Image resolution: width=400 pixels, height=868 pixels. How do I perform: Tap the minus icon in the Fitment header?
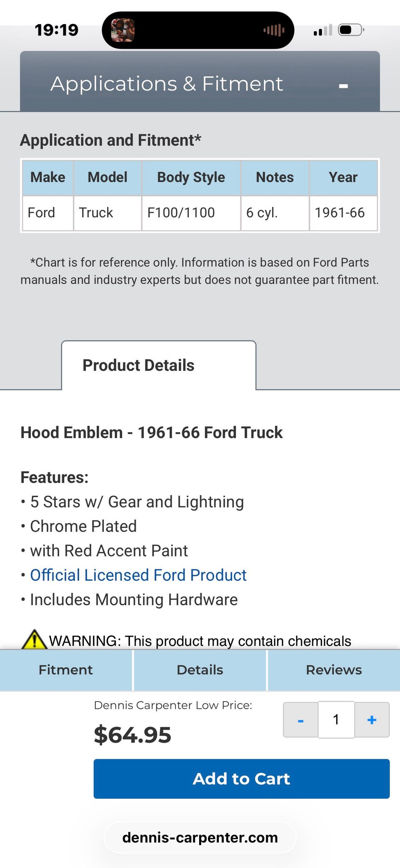343,86
